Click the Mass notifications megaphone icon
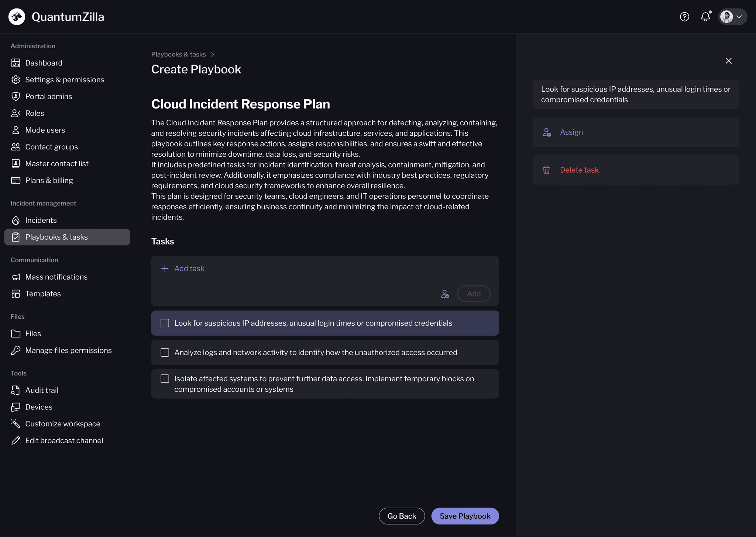 [x=16, y=277]
